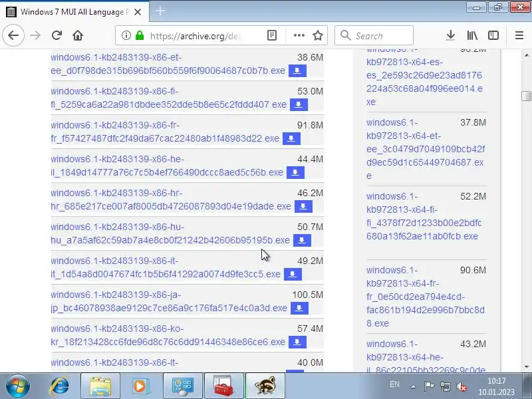Download the x86-it-it file via blue button
Screen dimensions: 532x399
[293, 274]
